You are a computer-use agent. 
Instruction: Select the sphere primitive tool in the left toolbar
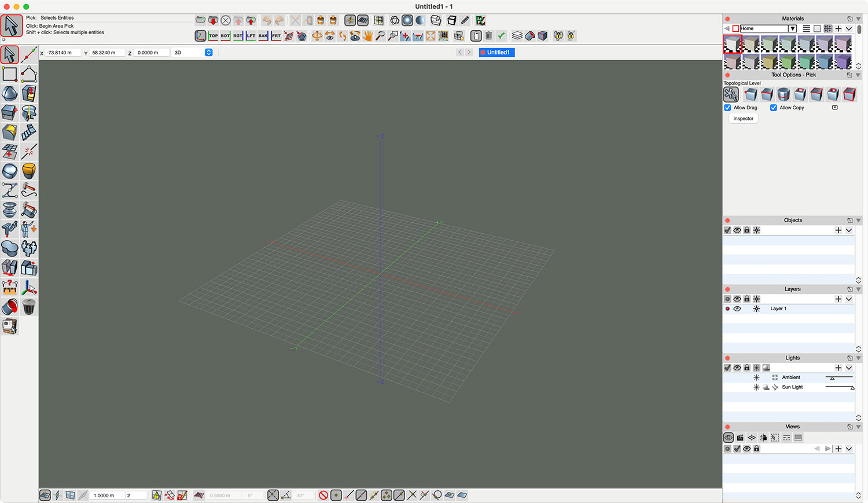pyautogui.click(x=9, y=171)
